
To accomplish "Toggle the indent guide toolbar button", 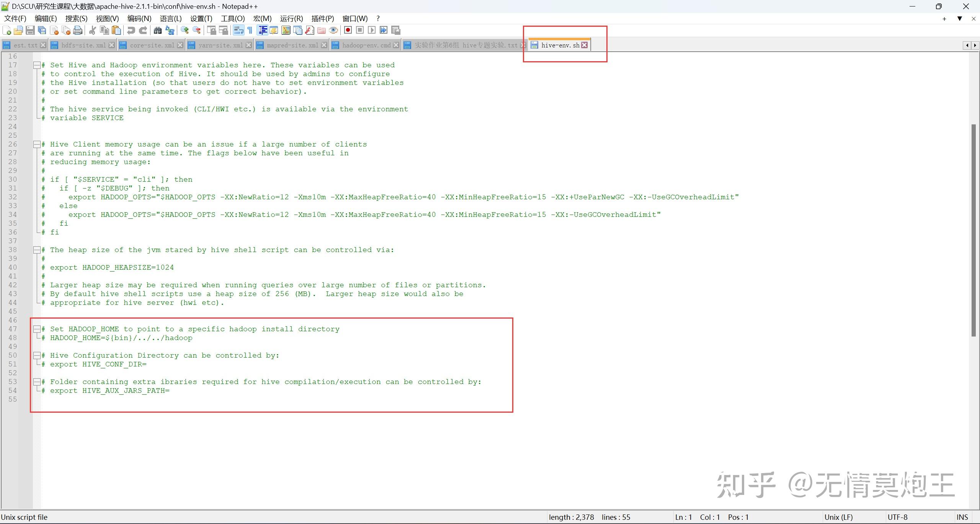I will click(263, 30).
